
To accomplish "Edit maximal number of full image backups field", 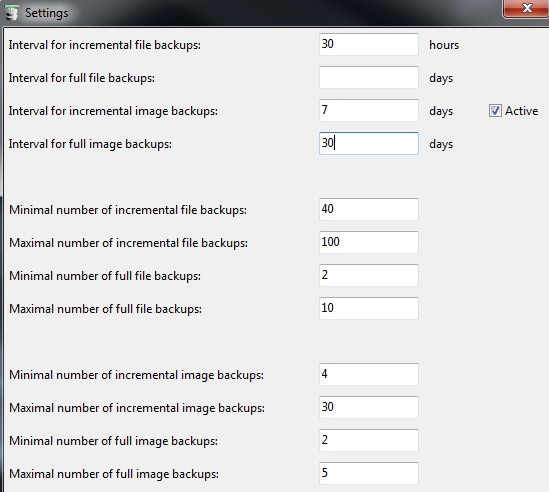I will 369,473.
